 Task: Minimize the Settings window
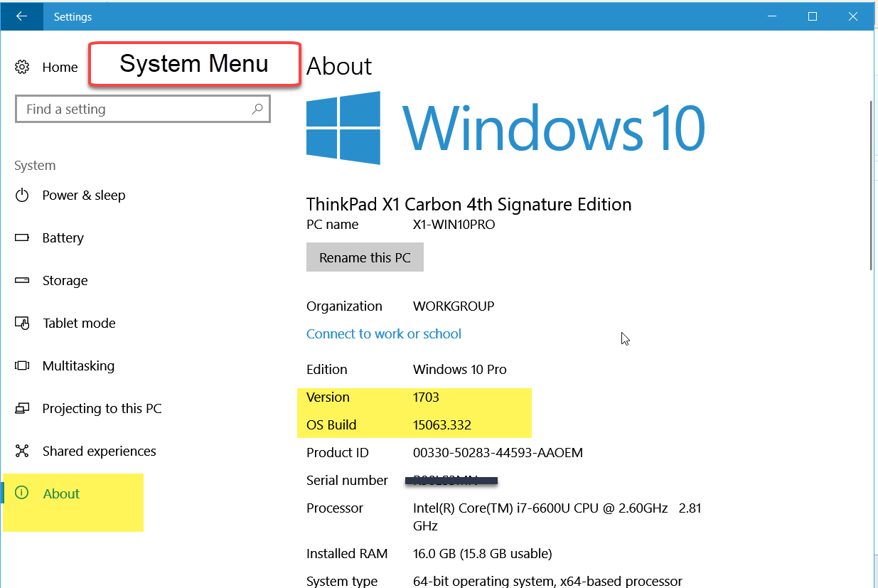pyautogui.click(x=773, y=16)
